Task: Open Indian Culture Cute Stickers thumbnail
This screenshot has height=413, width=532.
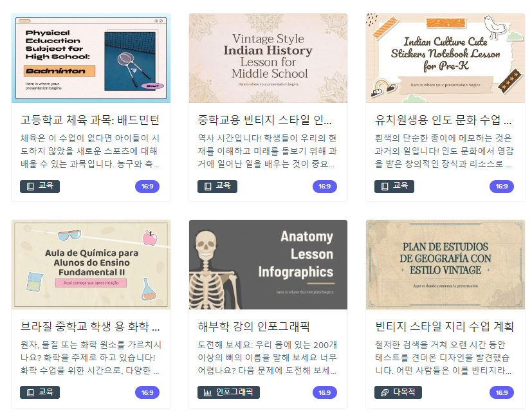Action: point(446,58)
